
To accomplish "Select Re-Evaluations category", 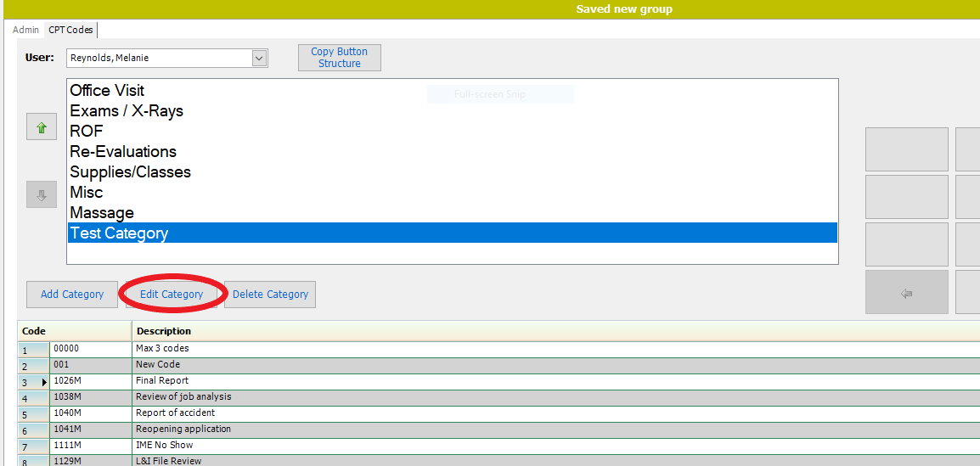I will click(x=452, y=151).
